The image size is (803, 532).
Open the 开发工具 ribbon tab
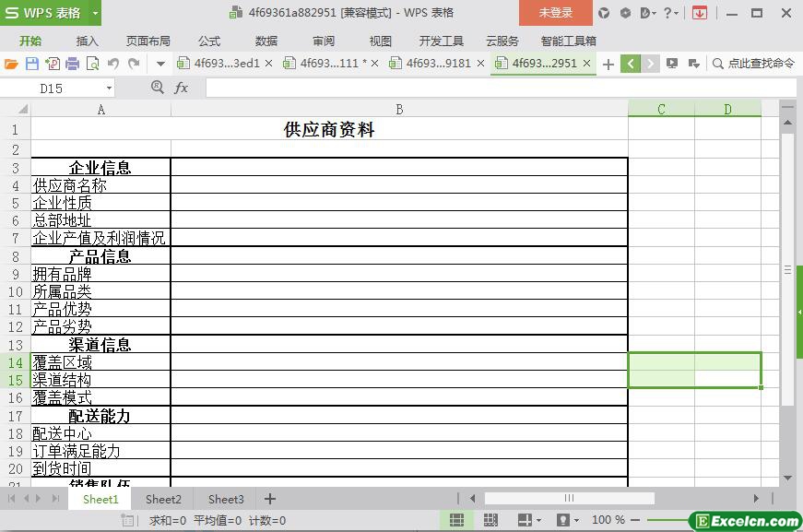click(441, 41)
